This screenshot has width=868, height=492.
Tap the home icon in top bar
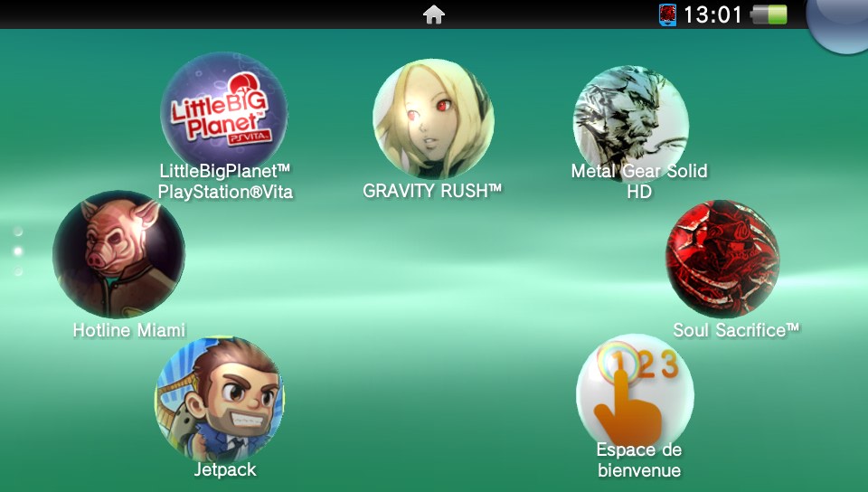pos(434,14)
